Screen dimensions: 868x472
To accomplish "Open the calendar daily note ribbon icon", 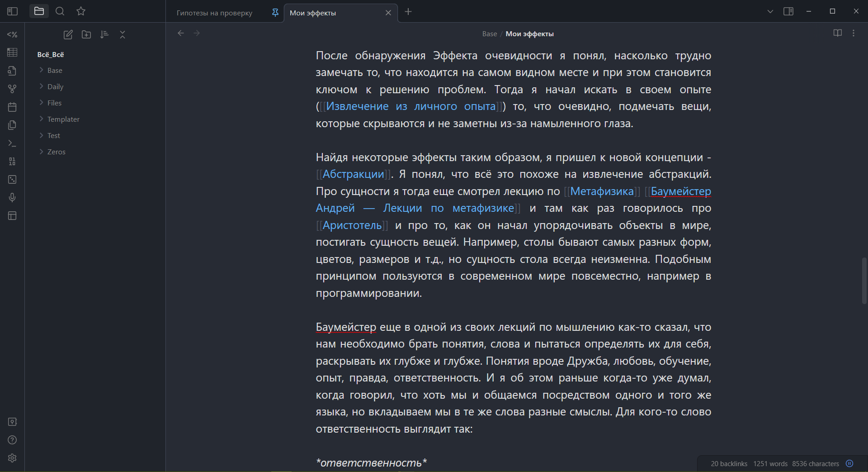I will 12,107.
